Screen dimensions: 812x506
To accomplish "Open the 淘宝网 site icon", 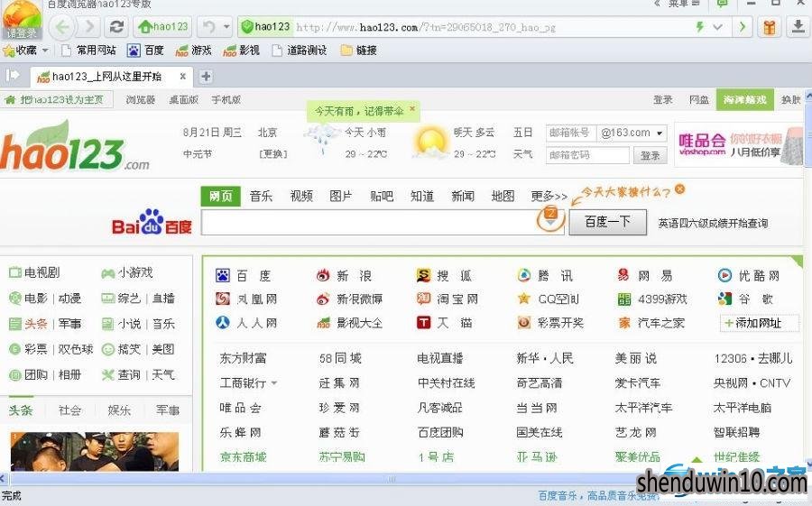I will pyautogui.click(x=424, y=299).
